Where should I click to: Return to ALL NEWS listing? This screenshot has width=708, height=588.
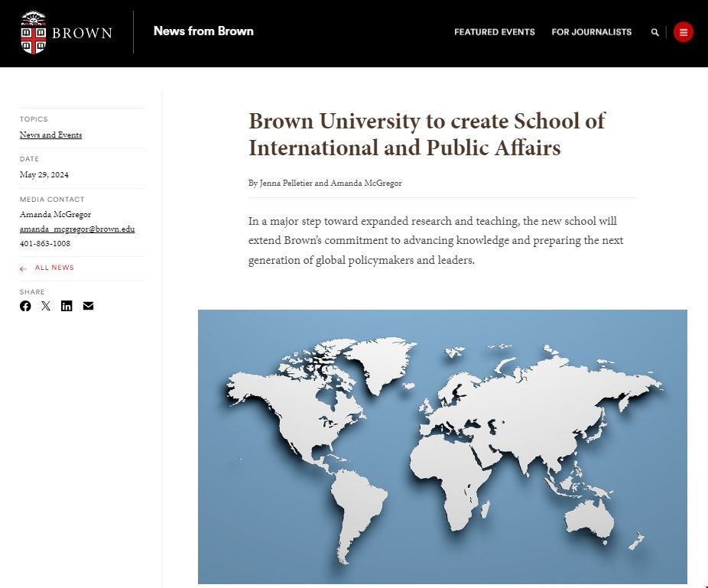(x=54, y=268)
